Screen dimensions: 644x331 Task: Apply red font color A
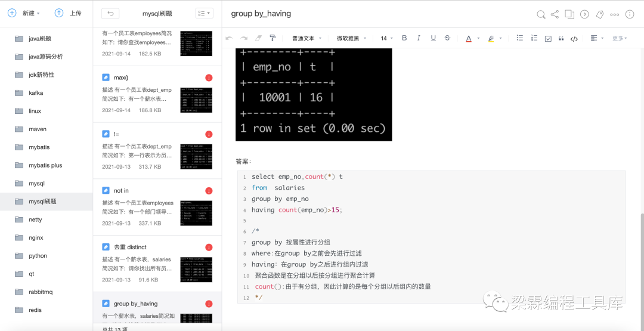(469, 39)
